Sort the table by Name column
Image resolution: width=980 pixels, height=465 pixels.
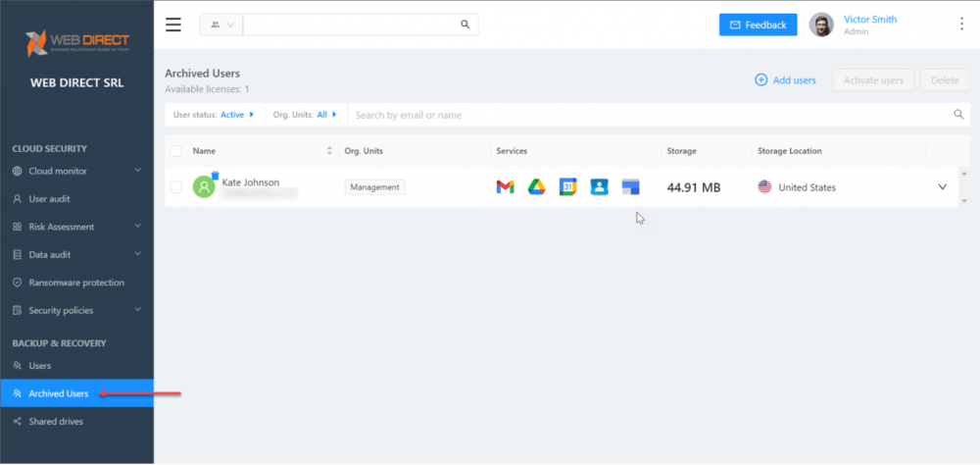[x=329, y=151]
